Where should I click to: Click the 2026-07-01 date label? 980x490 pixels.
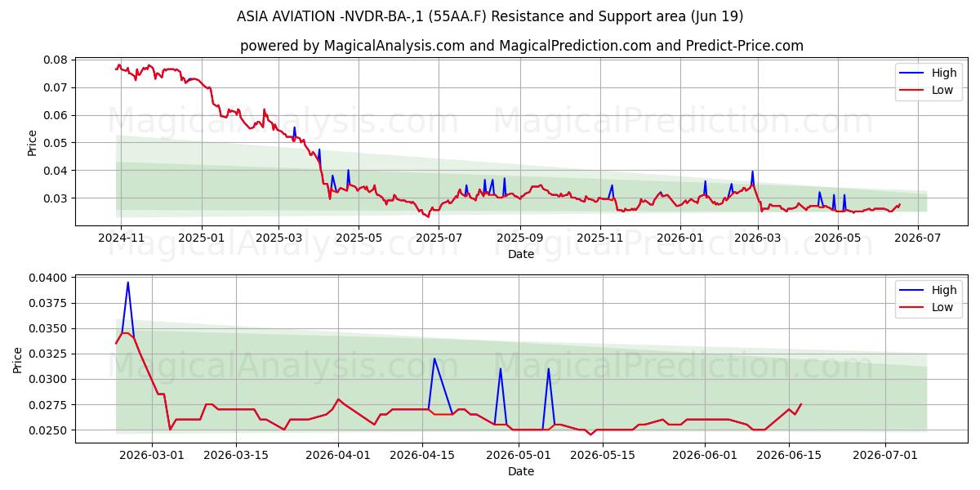pos(885,456)
